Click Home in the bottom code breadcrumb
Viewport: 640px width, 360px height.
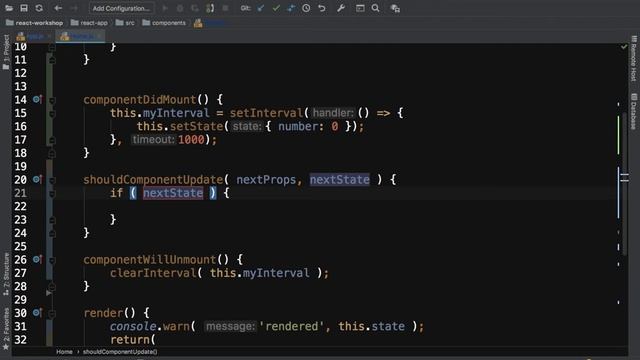(64, 351)
